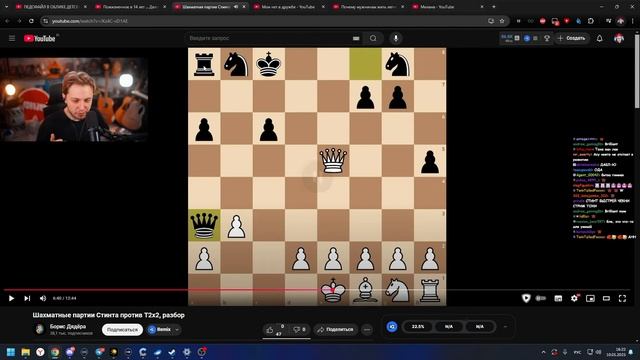Switch keyboard language РУС indicator

coord(577,352)
